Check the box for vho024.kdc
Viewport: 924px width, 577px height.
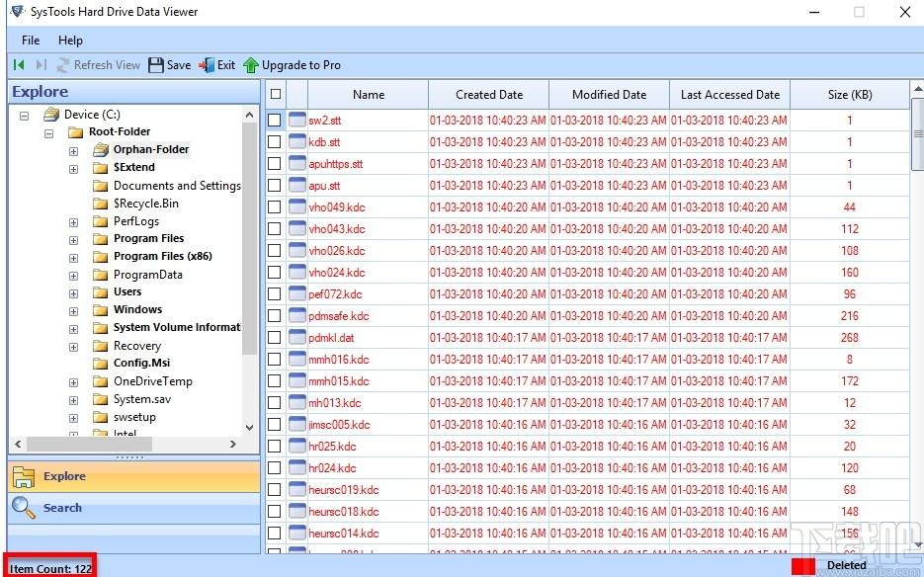[x=274, y=272]
